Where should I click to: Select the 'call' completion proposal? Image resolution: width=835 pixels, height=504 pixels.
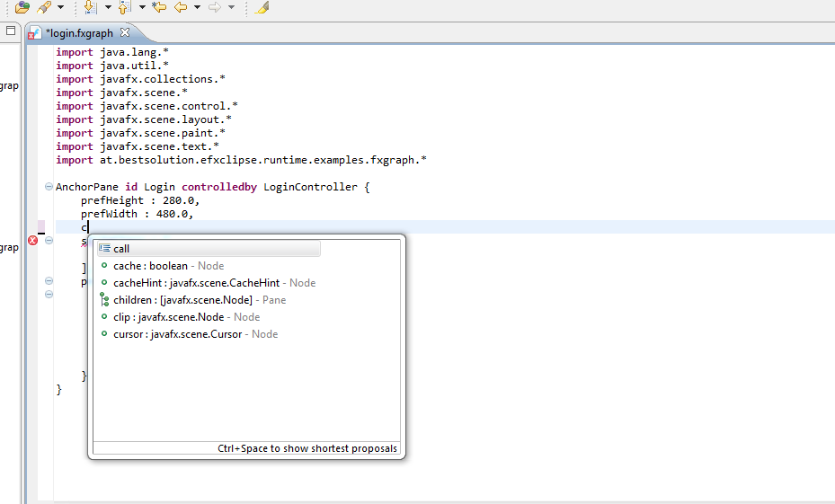pos(209,249)
